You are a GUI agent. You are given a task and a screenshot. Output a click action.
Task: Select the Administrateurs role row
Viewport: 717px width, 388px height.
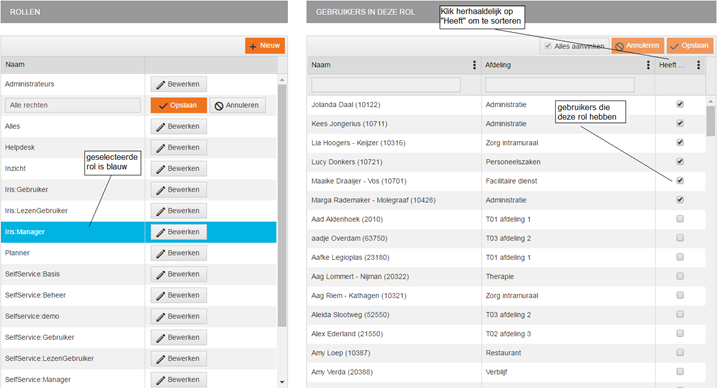coord(139,84)
